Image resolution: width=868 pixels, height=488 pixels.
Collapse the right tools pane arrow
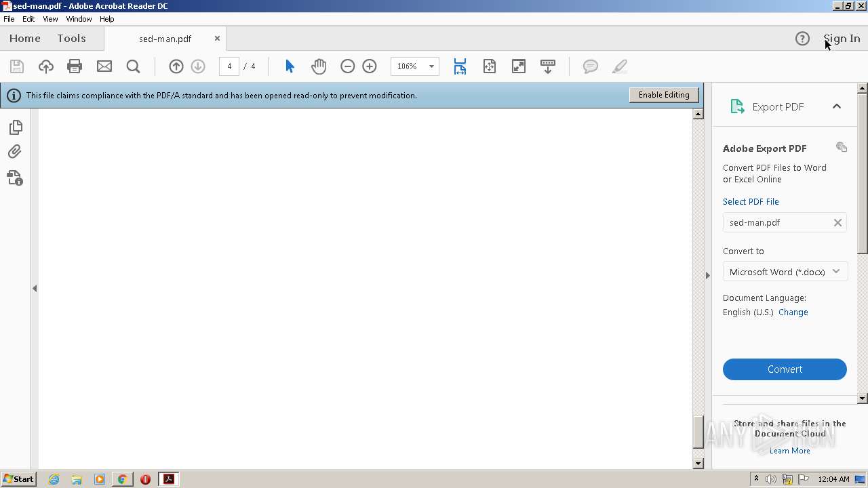point(707,275)
